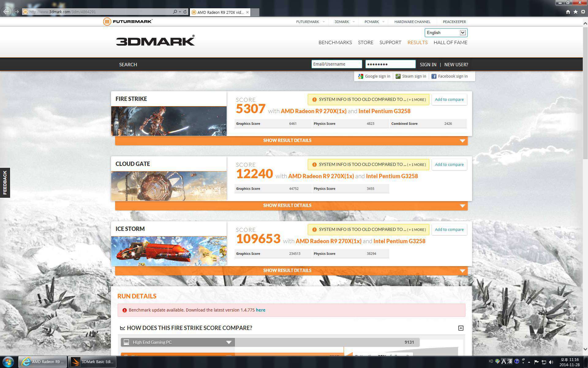Click the 3DMARK logo
Screen dimensions: 588x368
[x=155, y=41]
